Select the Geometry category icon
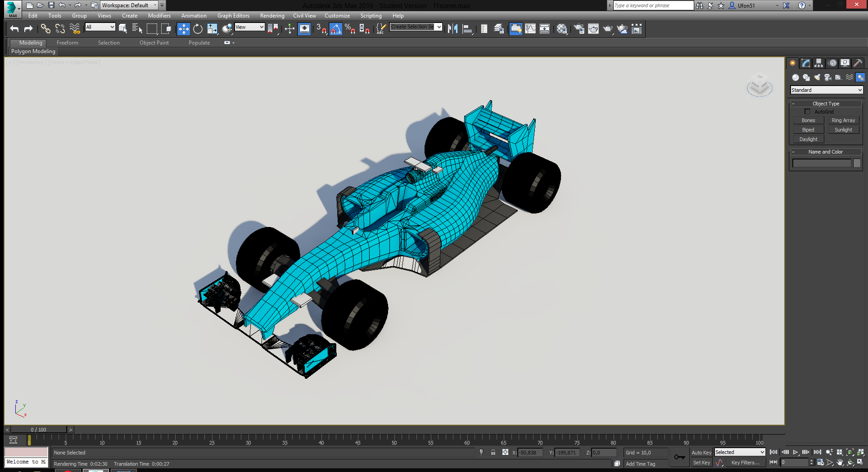Viewport: 868px width, 472px height. tap(796, 77)
